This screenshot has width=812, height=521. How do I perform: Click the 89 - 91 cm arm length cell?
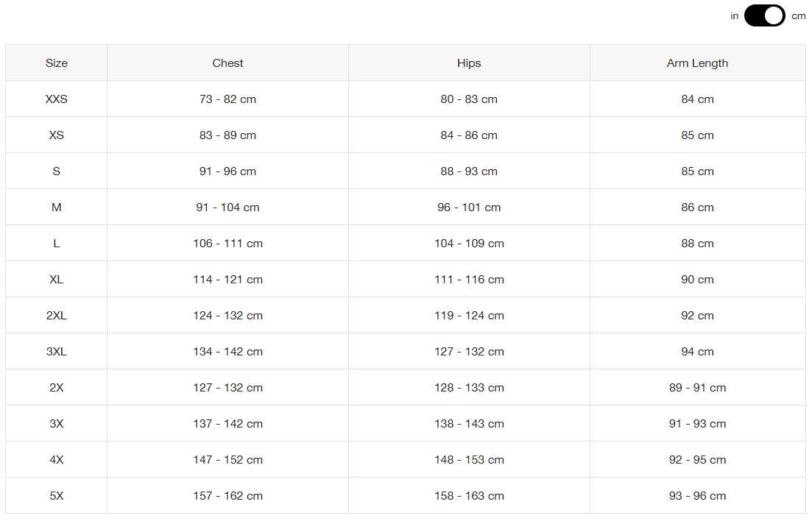point(697,387)
